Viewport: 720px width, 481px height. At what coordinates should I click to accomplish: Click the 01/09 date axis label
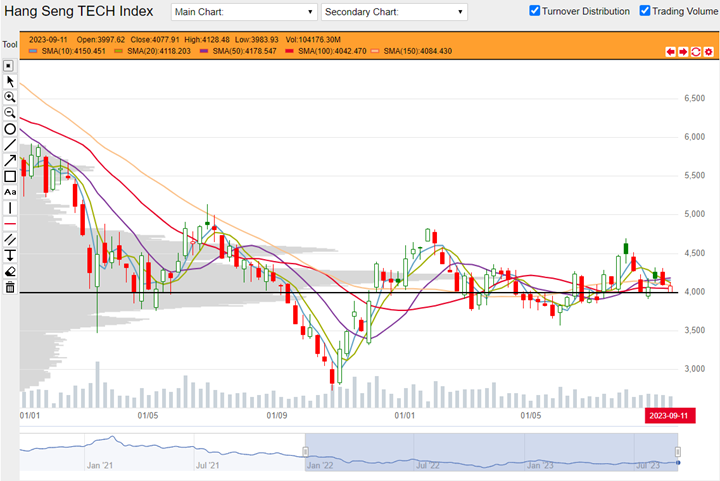click(277, 415)
